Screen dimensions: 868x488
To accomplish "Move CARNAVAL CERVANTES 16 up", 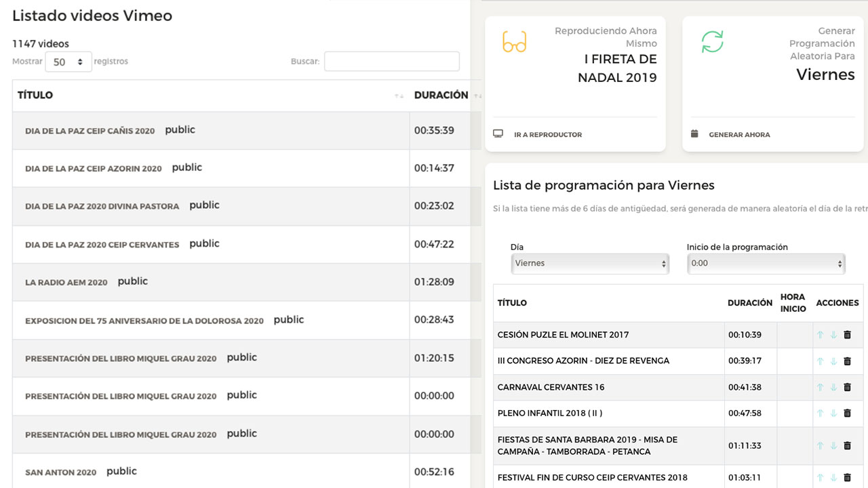I will click(820, 388).
